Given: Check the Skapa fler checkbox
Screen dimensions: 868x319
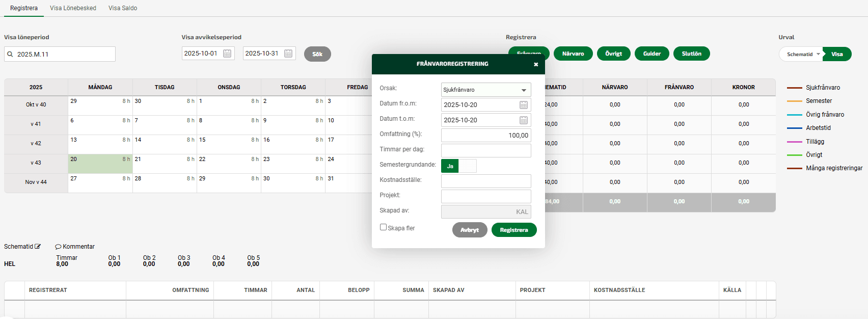Looking at the screenshot, I should point(384,227).
